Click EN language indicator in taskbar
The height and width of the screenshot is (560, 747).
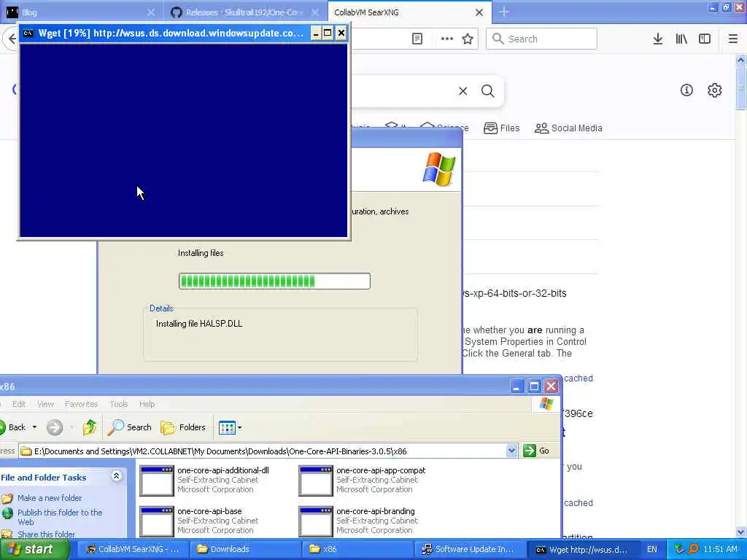pos(651,550)
